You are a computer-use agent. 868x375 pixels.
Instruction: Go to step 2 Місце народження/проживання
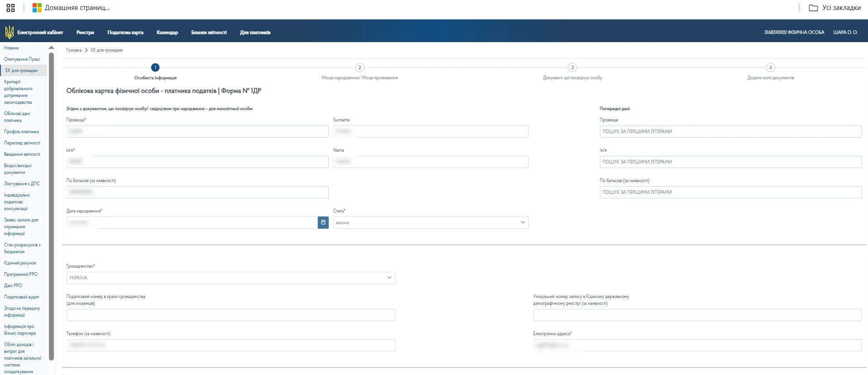pyautogui.click(x=360, y=67)
